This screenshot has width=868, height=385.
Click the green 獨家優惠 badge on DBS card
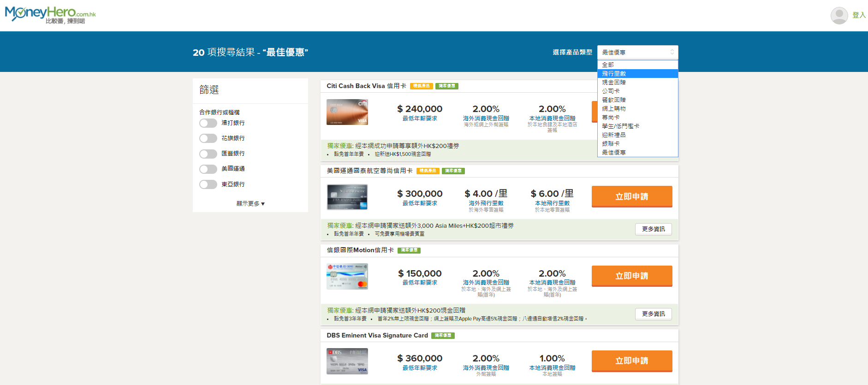coord(443,336)
